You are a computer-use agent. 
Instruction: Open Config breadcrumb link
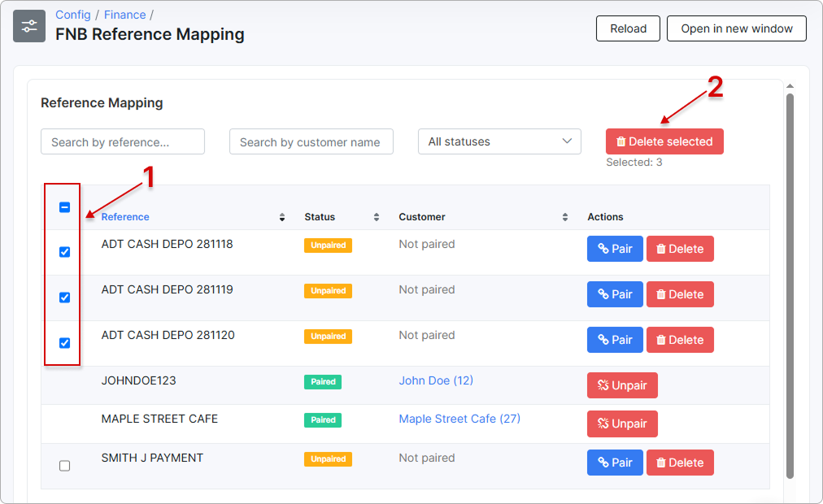pos(73,15)
